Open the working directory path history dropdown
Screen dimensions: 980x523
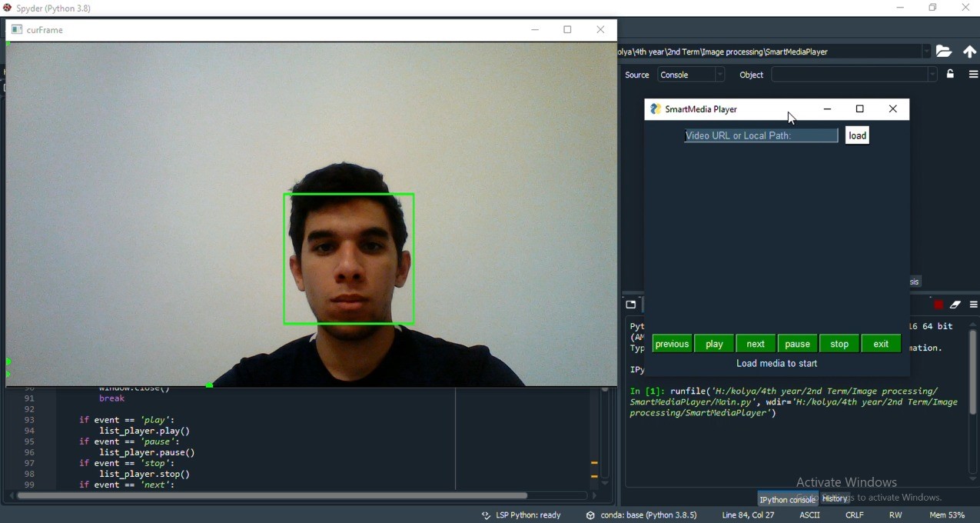[x=927, y=52]
